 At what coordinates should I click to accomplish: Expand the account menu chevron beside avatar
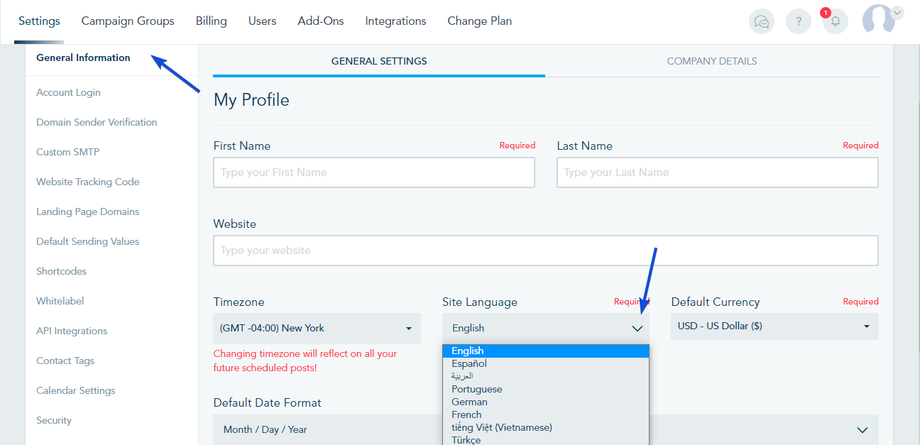pyautogui.click(x=897, y=13)
